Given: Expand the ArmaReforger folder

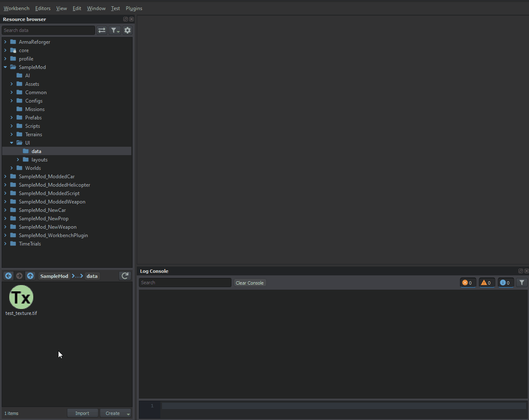Looking at the screenshot, I should (5, 42).
